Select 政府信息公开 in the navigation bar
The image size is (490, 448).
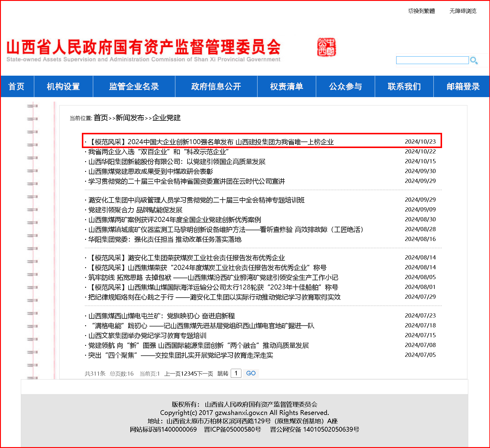(x=216, y=86)
